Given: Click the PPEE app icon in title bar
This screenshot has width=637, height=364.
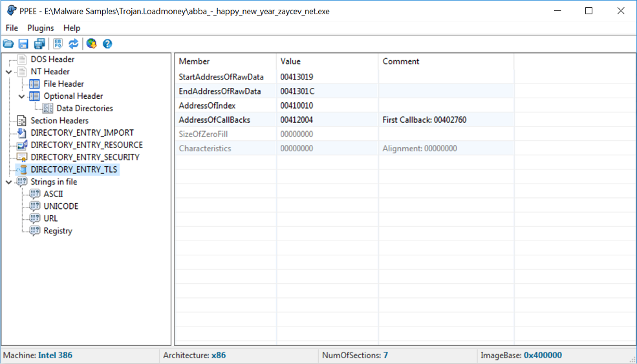Looking at the screenshot, I should (x=12, y=11).
